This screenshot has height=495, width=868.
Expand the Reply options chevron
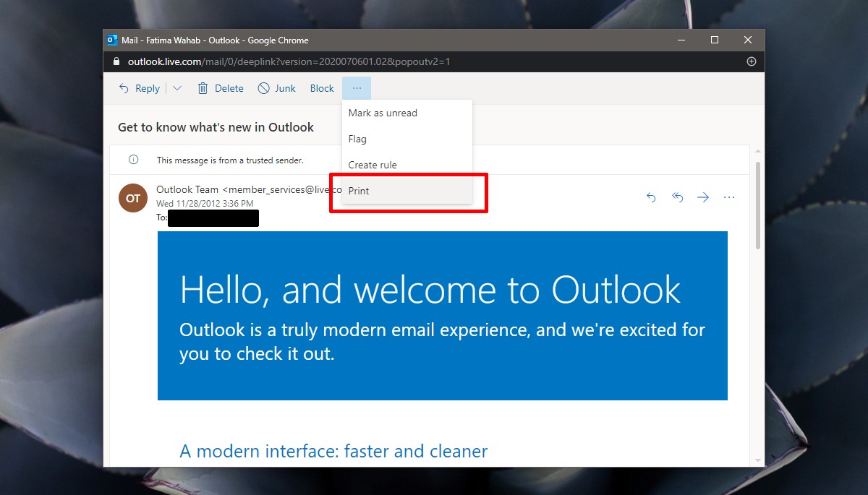pyautogui.click(x=176, y=87)
